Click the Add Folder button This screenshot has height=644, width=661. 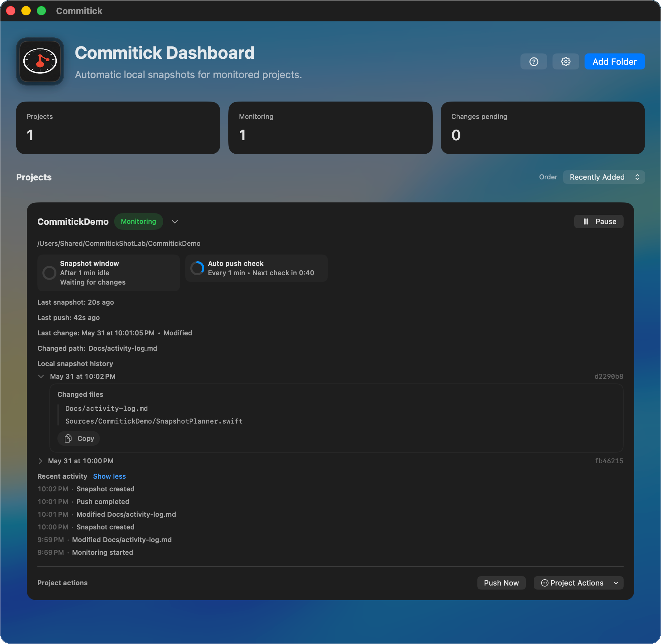pyautogui.click(x=614, y=61)
